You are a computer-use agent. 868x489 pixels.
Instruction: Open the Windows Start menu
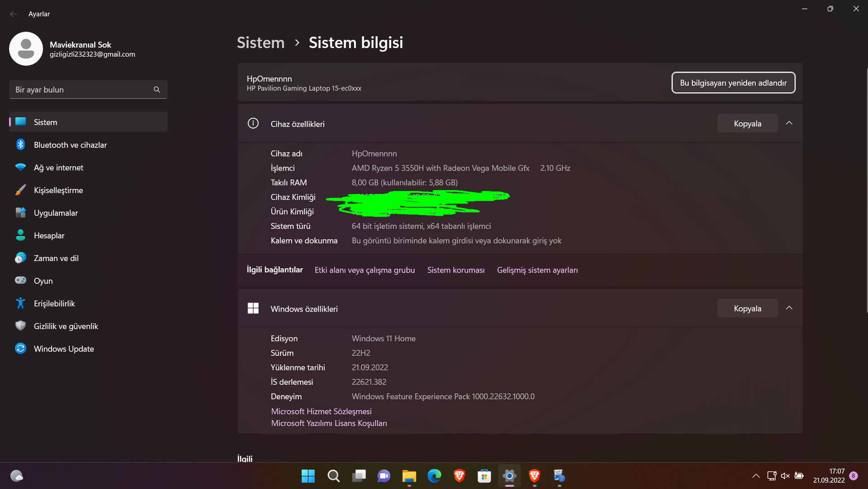point(308,476)
